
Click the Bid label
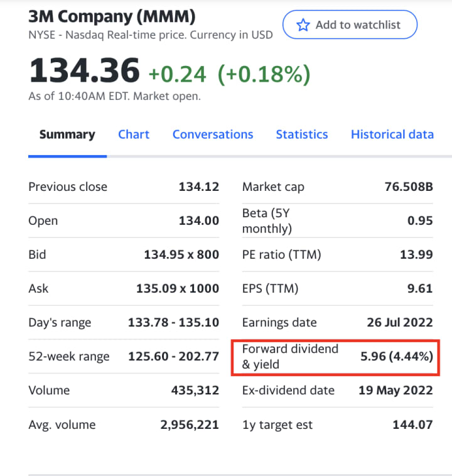coord(37,255)
